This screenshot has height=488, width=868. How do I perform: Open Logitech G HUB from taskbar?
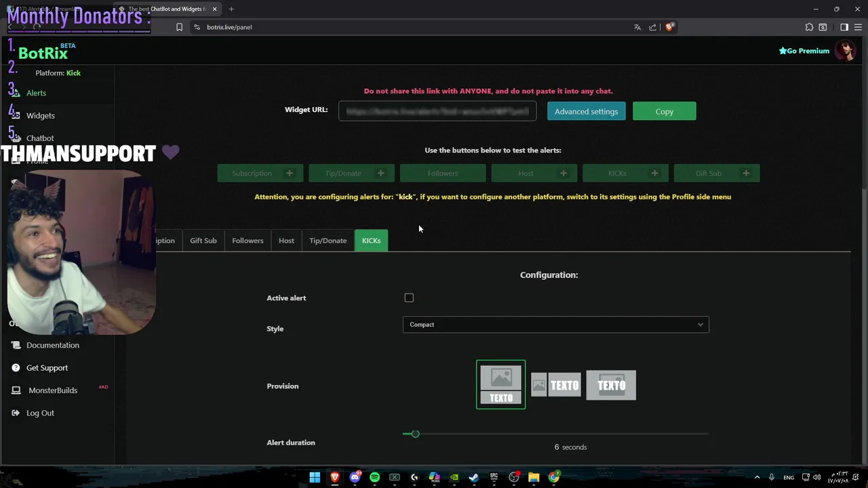(414, 477)
